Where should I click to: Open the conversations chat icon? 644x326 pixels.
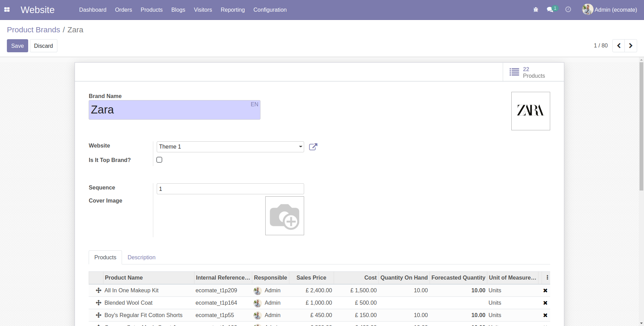pos(550,10)
